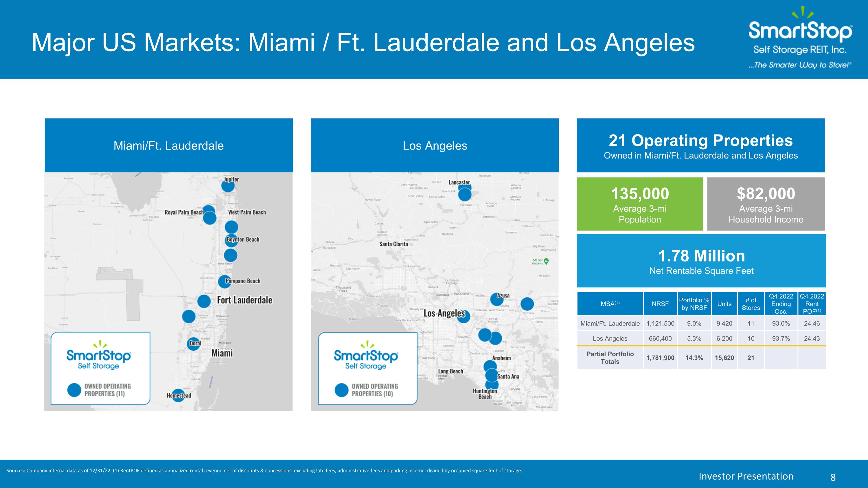Click the Q4 2022 Ending Occ. header

[x=781, y=304]
